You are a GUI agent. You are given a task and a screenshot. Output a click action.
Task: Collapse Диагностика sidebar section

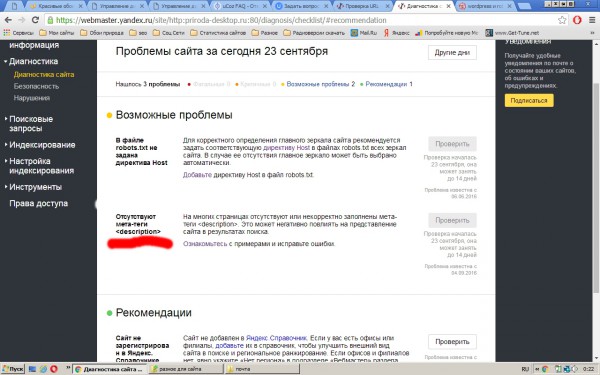pyautogui.click(x=33, y=61)
